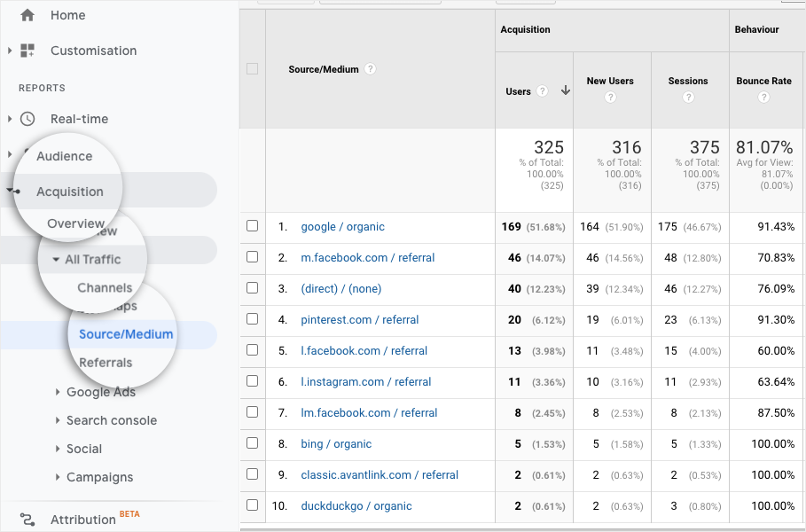Click the Customisation dashboard icon
This screenshot has height=532, width=806.
27,51
